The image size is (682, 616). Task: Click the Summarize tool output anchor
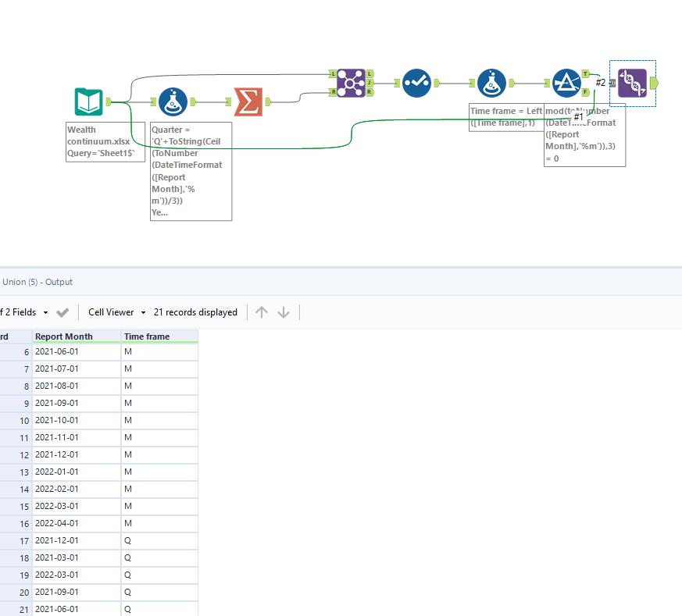coord(269,102)
